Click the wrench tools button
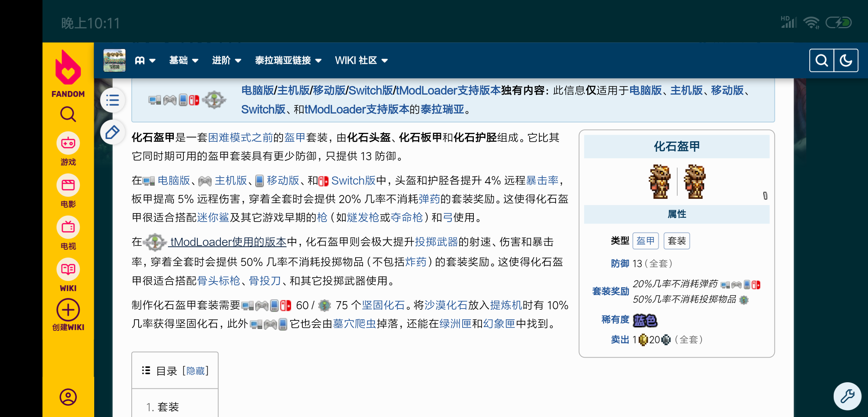The width and height of the screenshot is (868, 417). [x=848, y=396]
